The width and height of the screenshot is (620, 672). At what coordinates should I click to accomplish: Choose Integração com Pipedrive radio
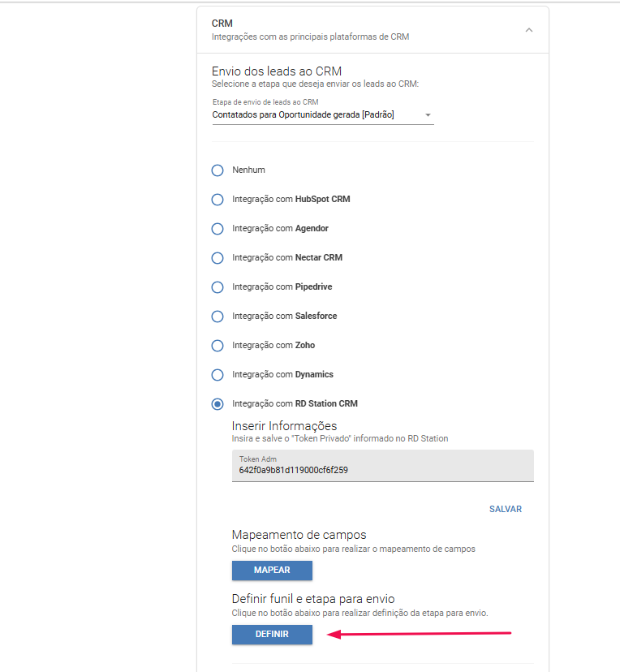(217, 287)
